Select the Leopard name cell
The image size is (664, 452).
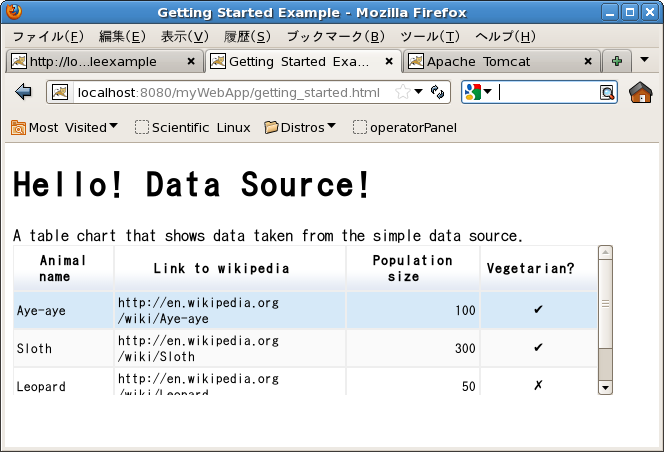point(64,382)
